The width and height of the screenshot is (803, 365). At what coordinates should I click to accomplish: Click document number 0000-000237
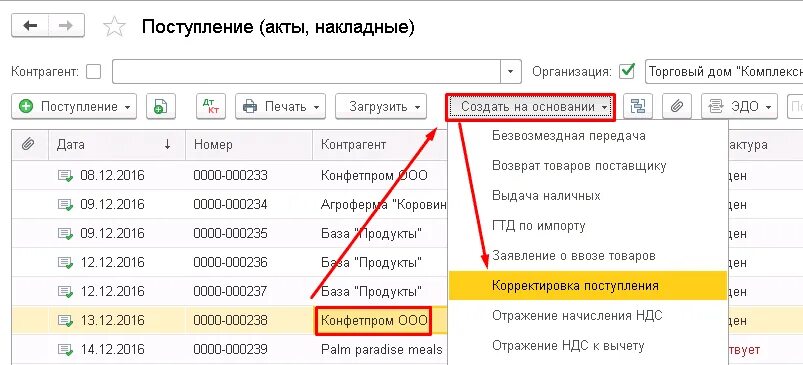[x=230, y=292]
